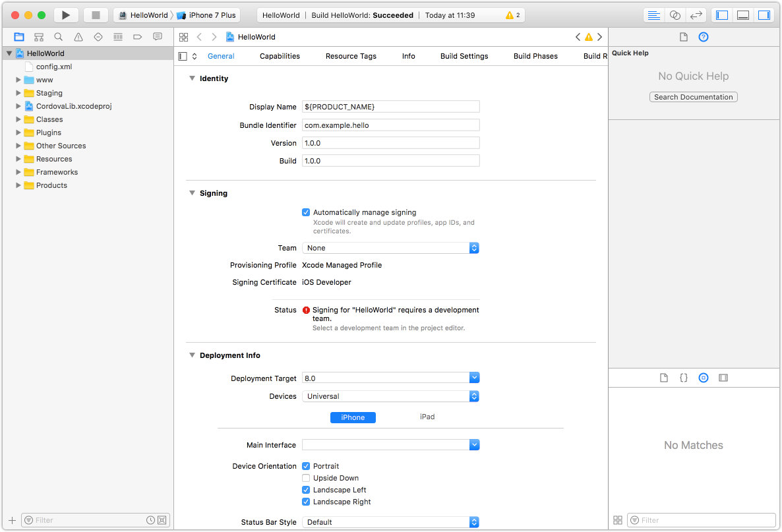Open the find navigator magnifier icon
The width and height of the screenshot is (782, 532).
pyautogui.click(x=58, y=37)
